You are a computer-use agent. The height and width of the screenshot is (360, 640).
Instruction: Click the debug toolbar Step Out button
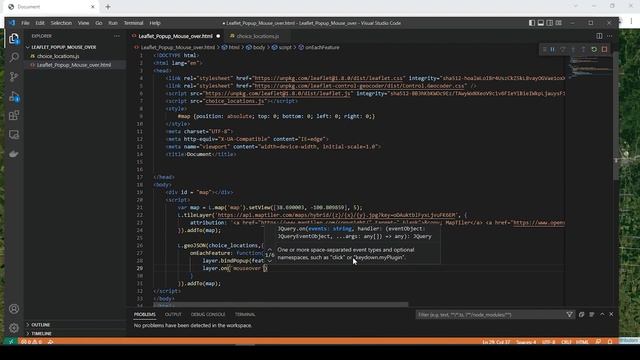[583, 49]
